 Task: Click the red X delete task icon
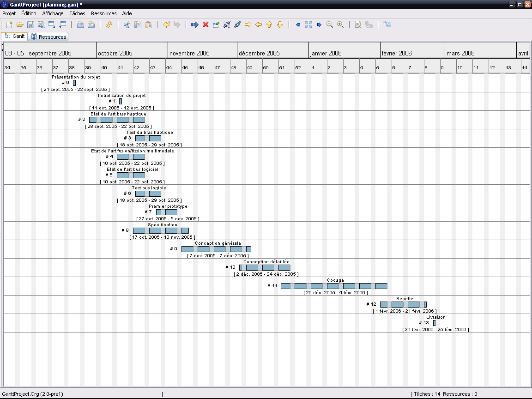pos(206,24)
